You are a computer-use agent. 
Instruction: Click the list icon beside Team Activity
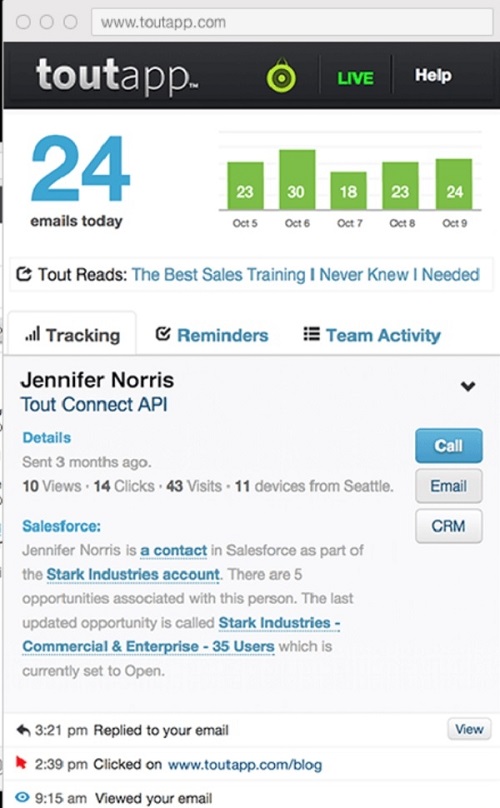[x=311, y=334]
